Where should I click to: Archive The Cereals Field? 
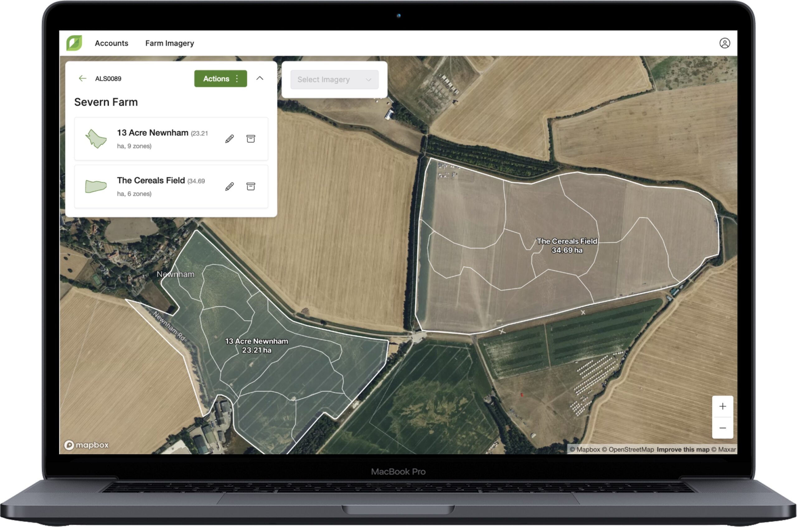click(251, 186)
